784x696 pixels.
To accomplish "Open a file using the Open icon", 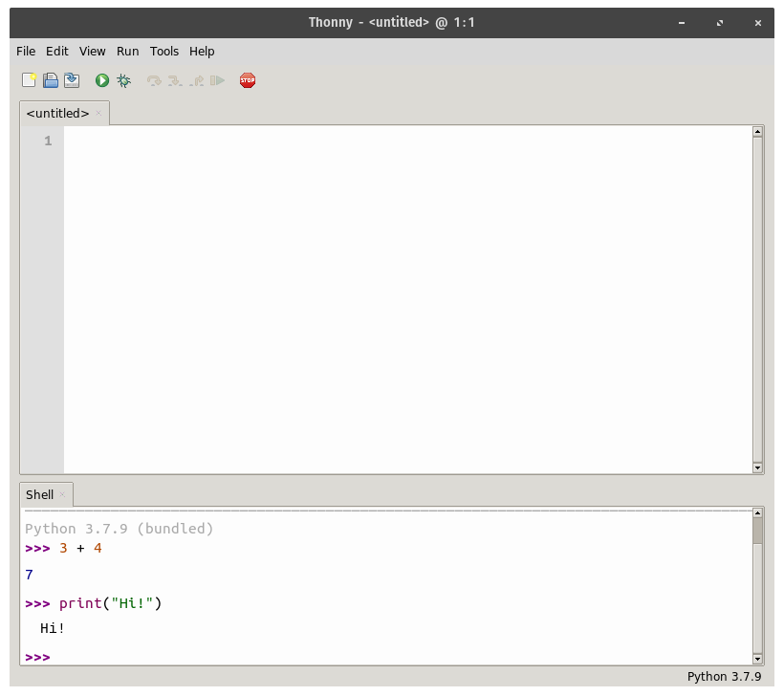I will coord(51,80).
